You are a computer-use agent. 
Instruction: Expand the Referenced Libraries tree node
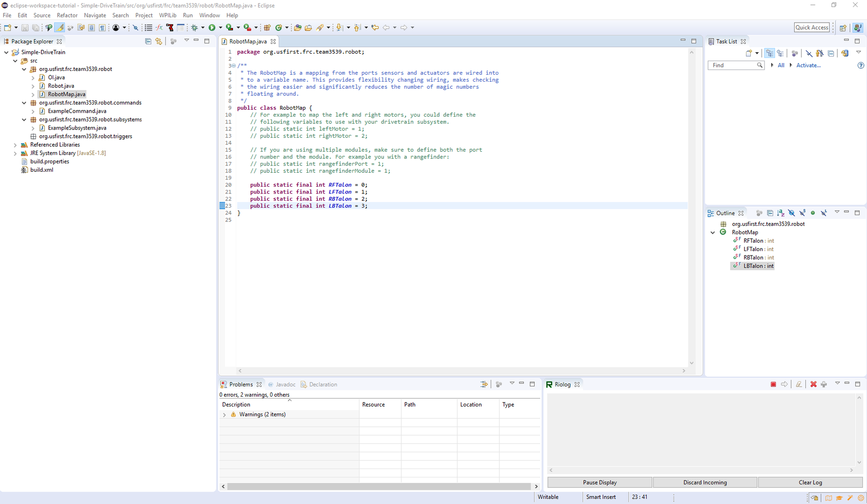point(15,145)
